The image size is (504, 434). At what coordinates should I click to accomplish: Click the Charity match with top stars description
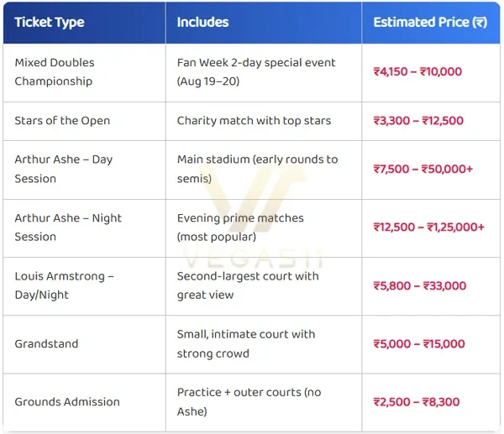click(x=254, y=121)
